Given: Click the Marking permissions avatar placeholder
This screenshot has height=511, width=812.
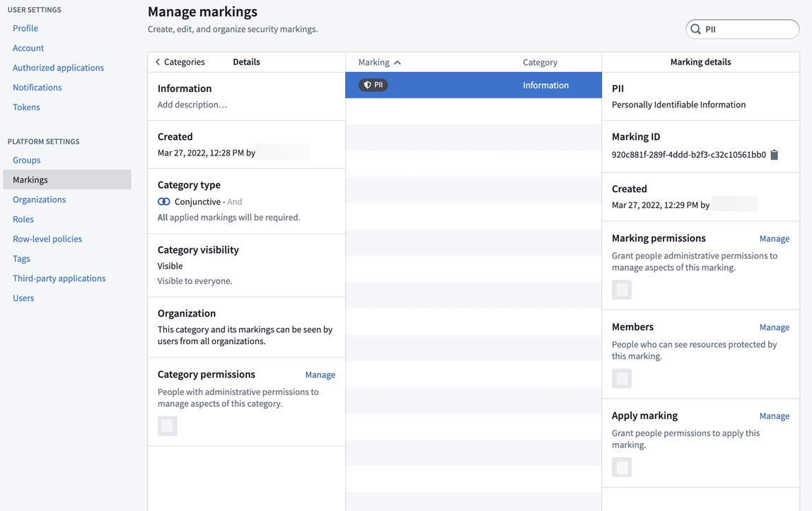Looking at the screenshot, I should click(622, 290).
